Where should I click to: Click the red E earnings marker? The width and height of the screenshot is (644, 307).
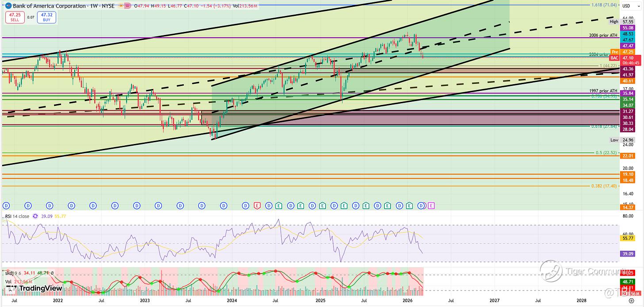tap(257, 206)
